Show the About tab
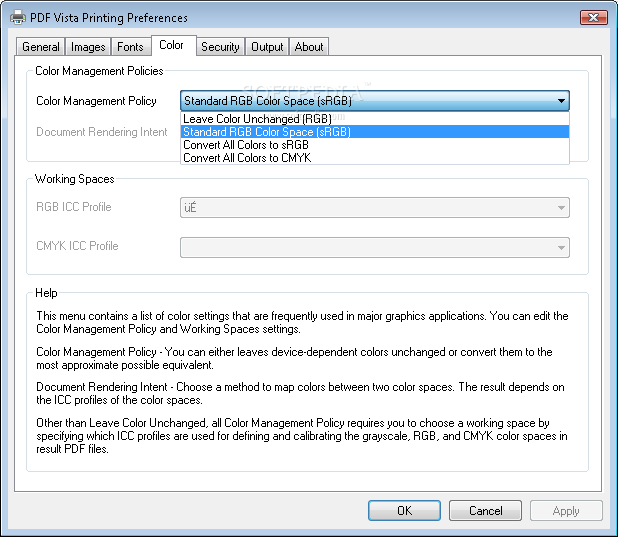 click(x=309, y=47)
